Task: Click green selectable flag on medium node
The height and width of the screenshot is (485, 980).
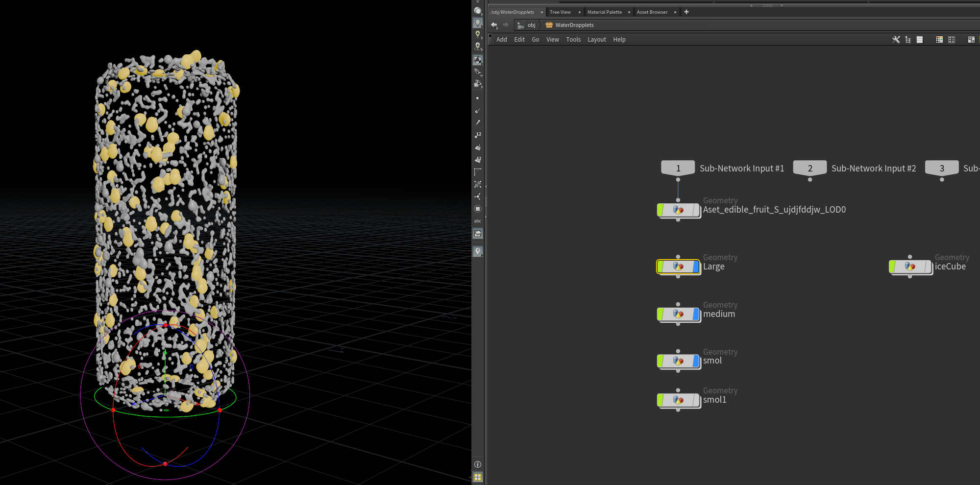Action: point(661,314)
